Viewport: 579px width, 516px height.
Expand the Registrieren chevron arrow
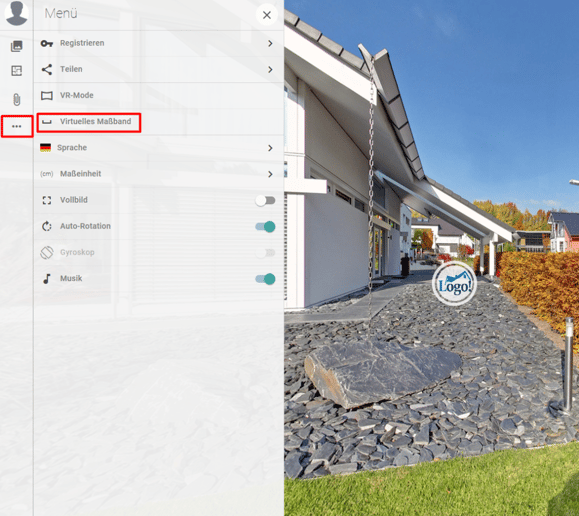pyautogui.click(x=270, y=44)
